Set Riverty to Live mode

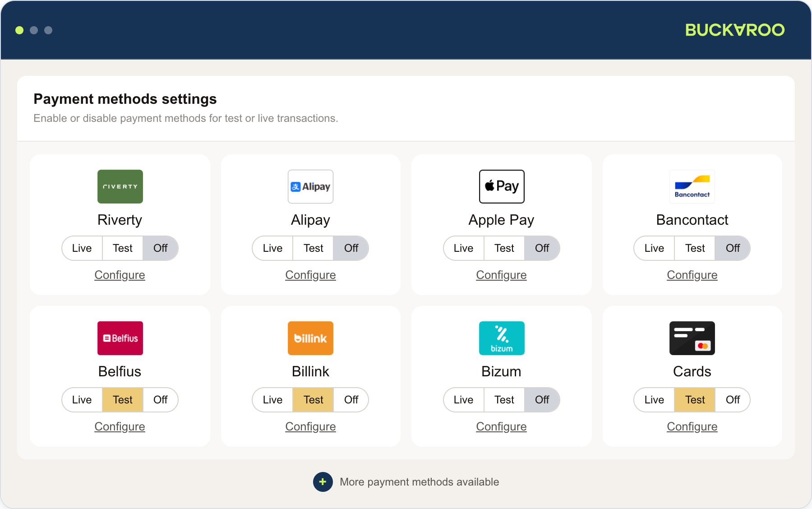(x=82, y=248)
